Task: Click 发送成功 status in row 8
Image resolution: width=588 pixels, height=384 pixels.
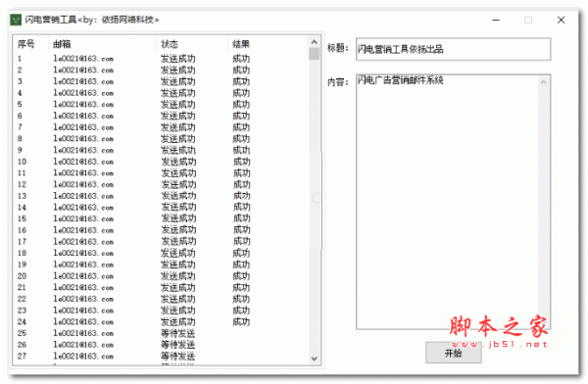Action: [x=178, y=139]
